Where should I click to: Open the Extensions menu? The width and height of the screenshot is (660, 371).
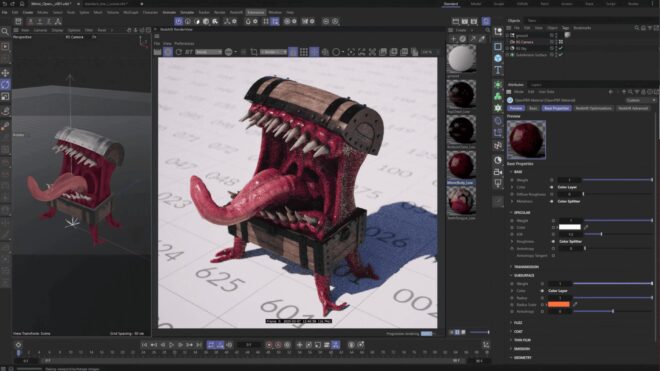tap(255, 12)
